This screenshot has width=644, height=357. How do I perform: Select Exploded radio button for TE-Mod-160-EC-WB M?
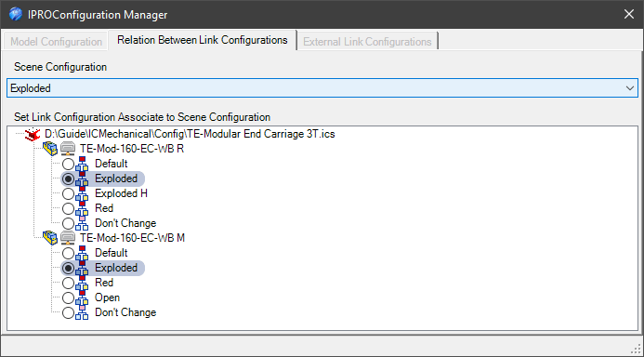[68, 268]
